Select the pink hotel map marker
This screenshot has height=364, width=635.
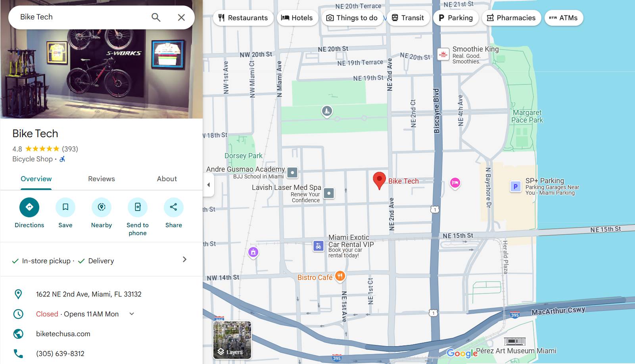pos(455,183)
